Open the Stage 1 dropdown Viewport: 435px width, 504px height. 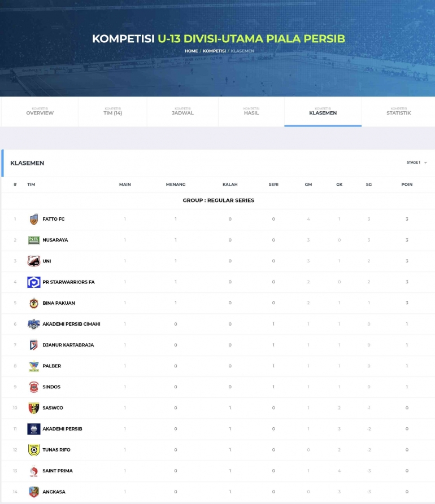[417, 163]
